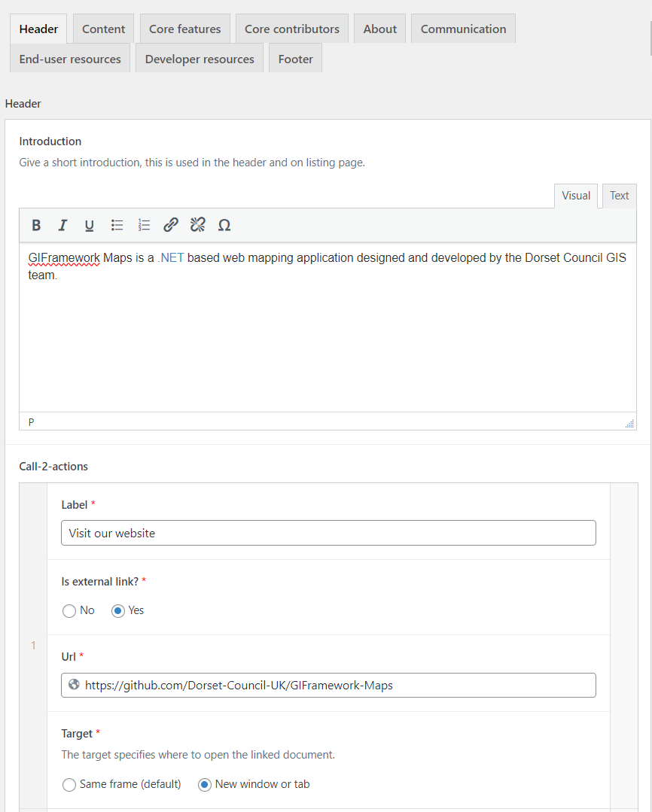This screenshot has height=812, width=652.
Task: Toggle bold formatting in the editor toolbar
Action: coord(36,225)
